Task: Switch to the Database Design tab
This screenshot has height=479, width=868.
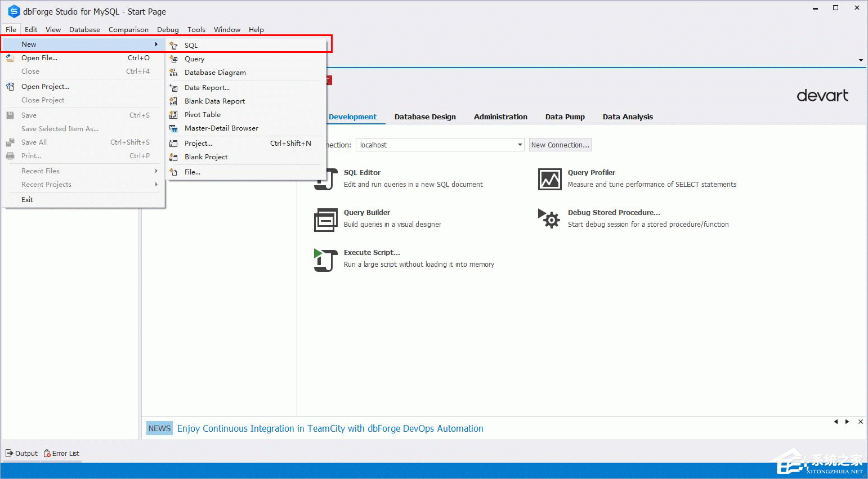Action: [425, 117]
